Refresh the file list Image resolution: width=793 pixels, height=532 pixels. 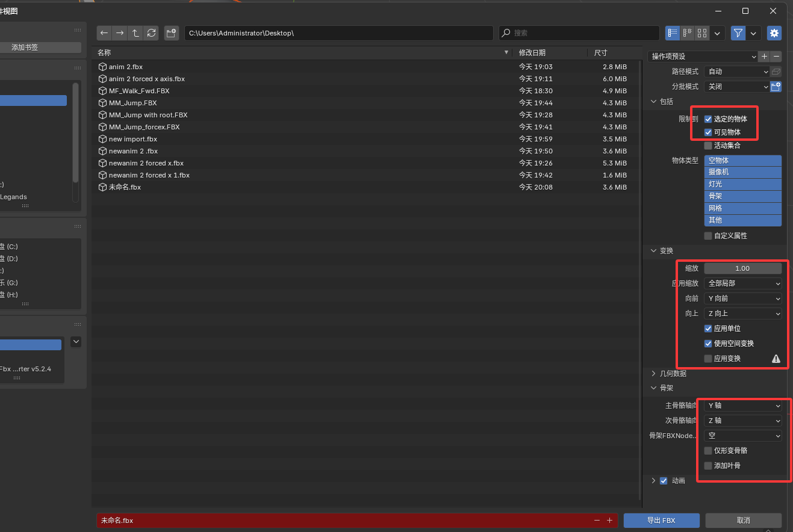151,33
